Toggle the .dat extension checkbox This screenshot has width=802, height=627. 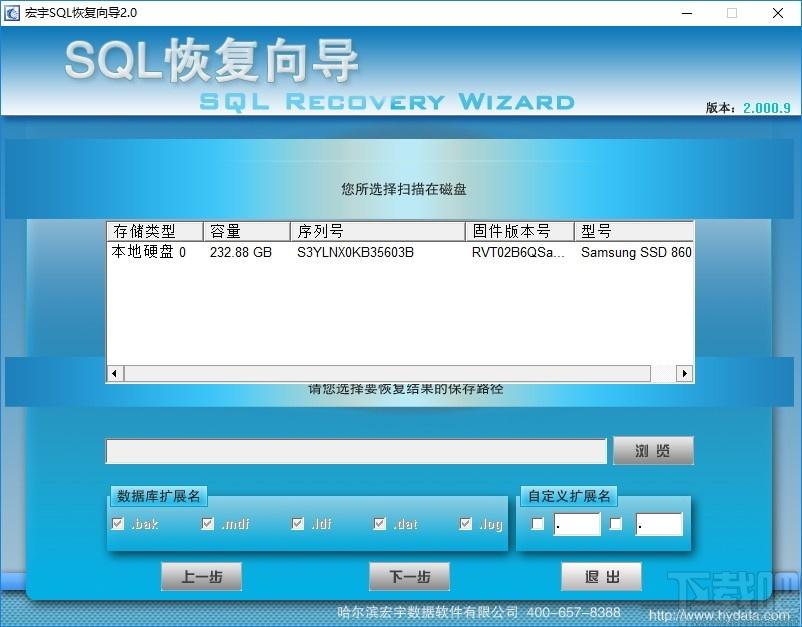pos(380,524)
